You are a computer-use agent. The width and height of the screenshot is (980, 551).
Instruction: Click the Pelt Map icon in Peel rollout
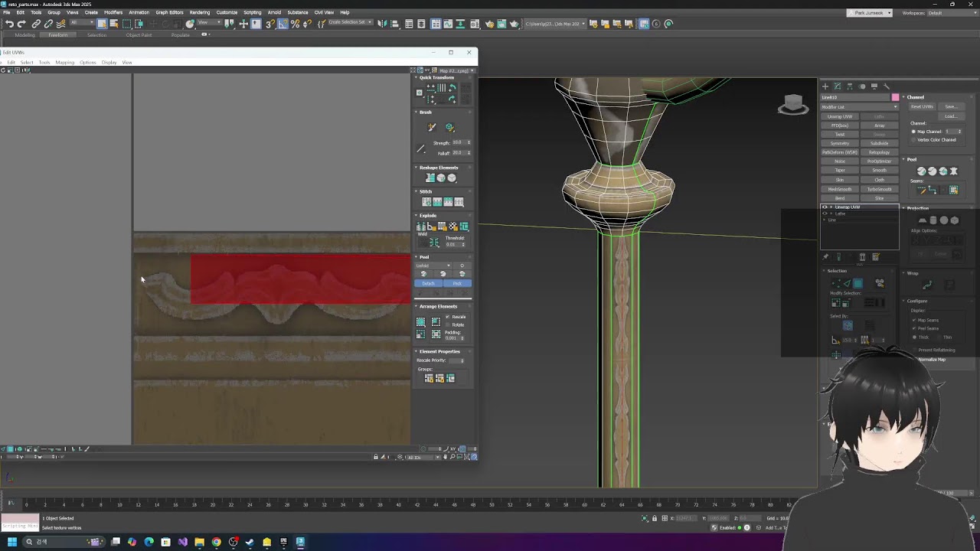coord(954,171)
